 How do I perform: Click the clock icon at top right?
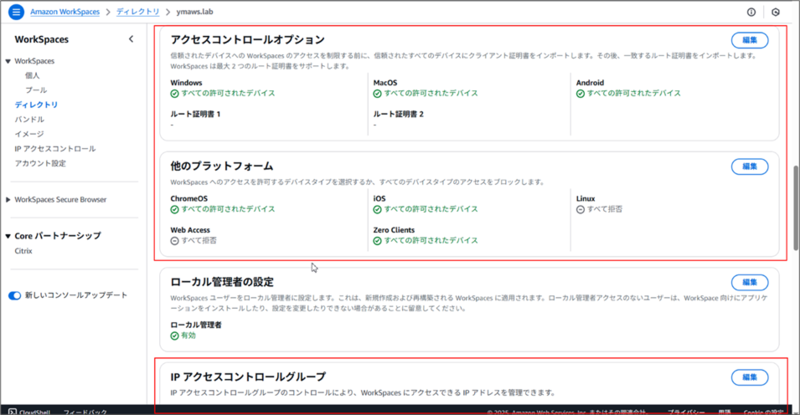point(776,12)
